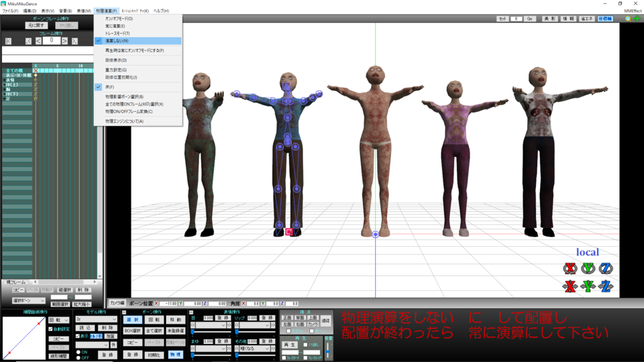Open the ファイル(F) menu
The height and width of the screenshot is (362, 644).
10,11
